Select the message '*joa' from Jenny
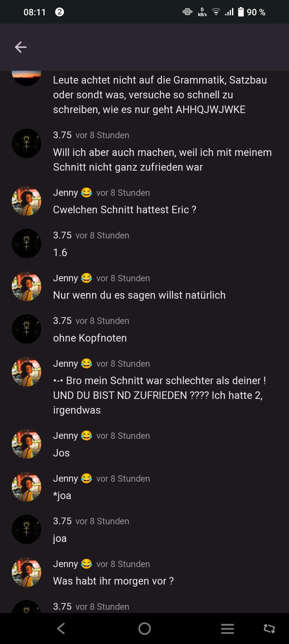Image resolution: width=289 pixels, height=644 pixels. tap(62, 496)
